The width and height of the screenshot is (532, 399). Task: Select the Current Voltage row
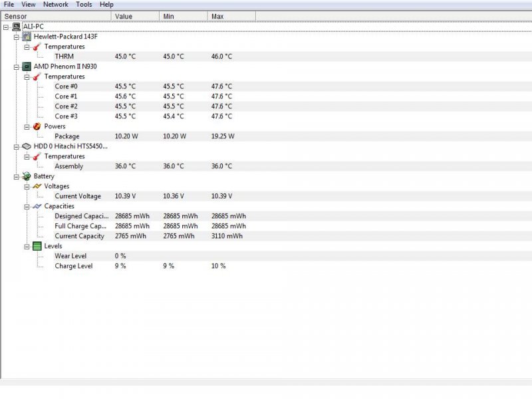(x=293, y=196)
